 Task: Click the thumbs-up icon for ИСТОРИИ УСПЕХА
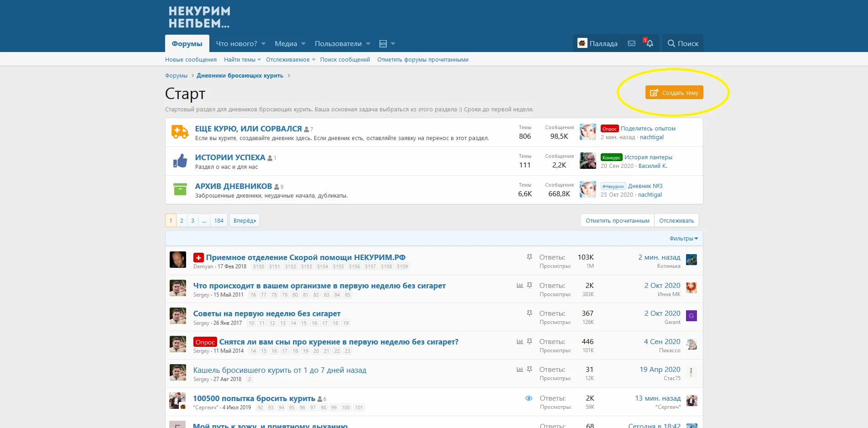pyautogui.click(x=180, y=161)
